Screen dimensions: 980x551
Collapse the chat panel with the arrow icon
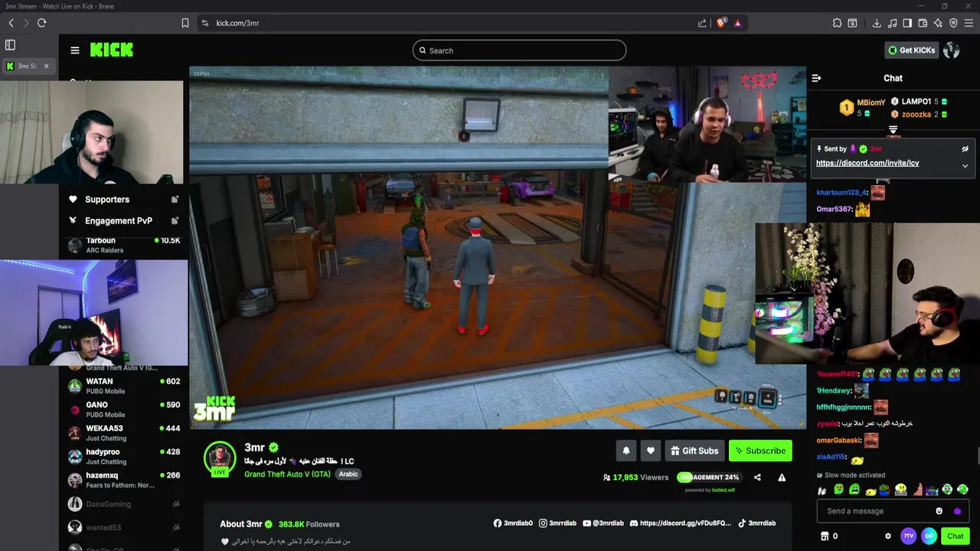[816, 78]
